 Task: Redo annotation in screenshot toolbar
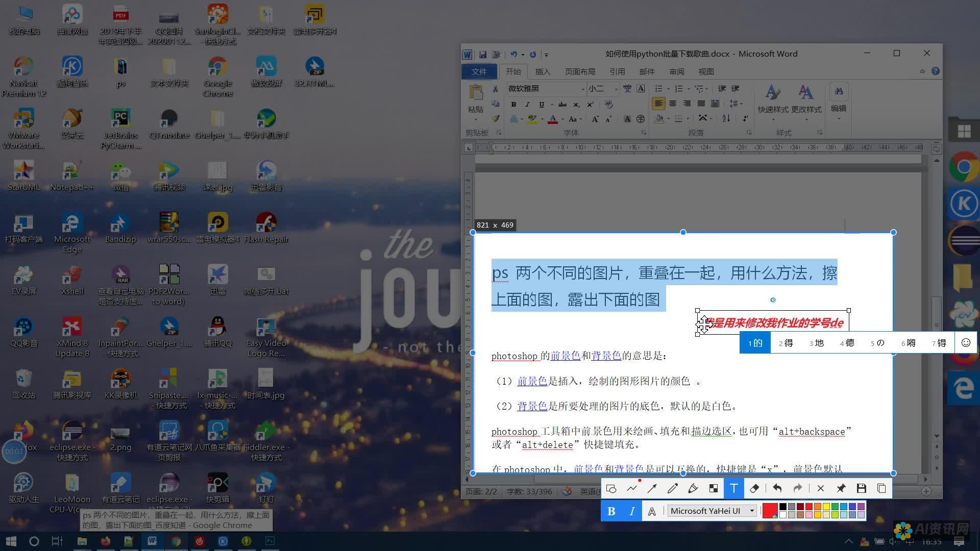click(797, 489)
